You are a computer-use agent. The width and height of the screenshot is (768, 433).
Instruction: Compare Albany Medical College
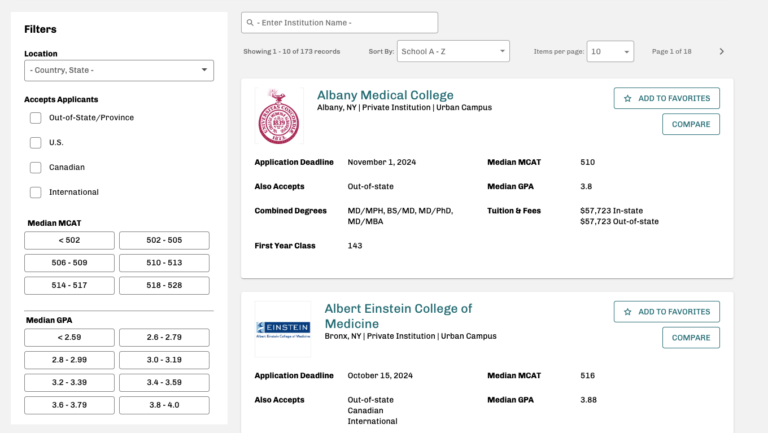coord(691,124)
